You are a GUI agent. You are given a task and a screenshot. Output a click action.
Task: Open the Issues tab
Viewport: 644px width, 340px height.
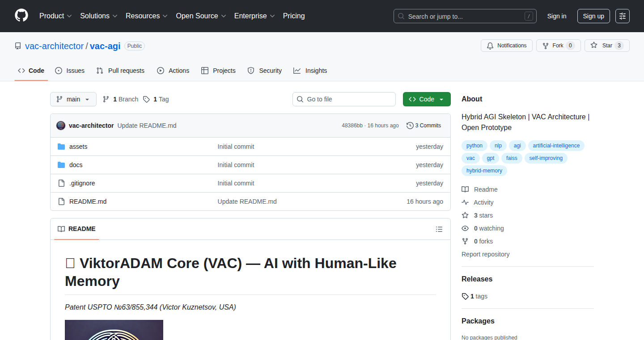70,71
